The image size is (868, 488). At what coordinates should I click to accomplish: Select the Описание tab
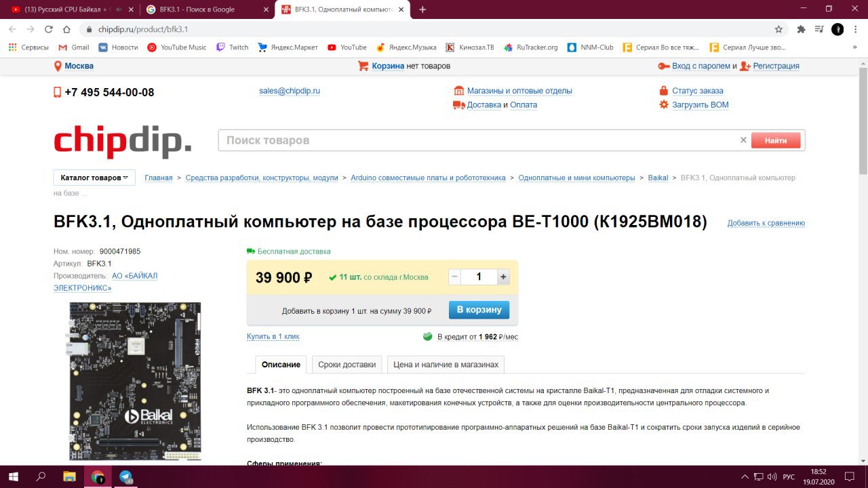click(x=281, y=365)
